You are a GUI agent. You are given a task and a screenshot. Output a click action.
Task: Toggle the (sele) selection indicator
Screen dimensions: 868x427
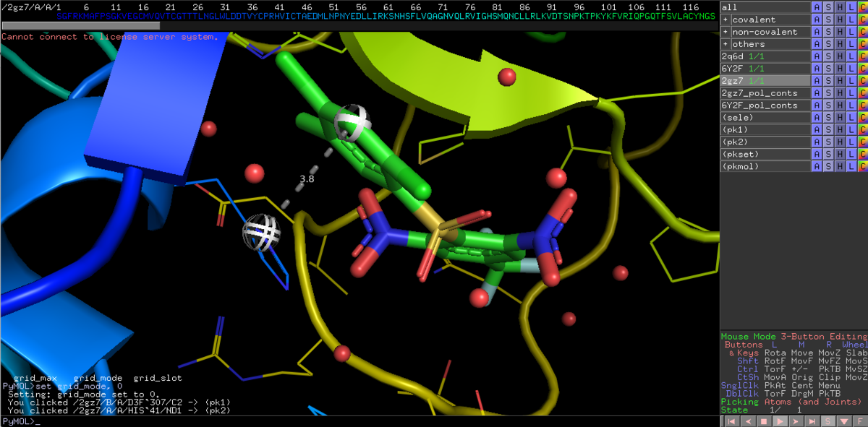pos(765,118)
